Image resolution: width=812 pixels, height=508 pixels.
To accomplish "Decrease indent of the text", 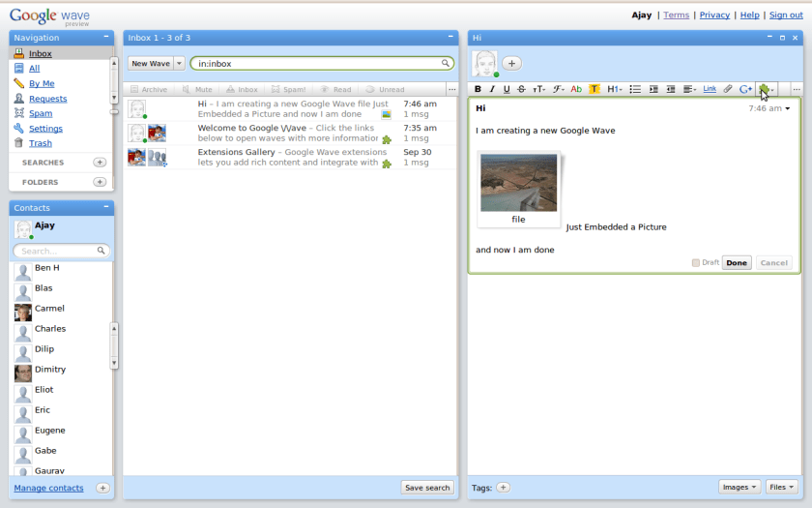I will 671,89.
